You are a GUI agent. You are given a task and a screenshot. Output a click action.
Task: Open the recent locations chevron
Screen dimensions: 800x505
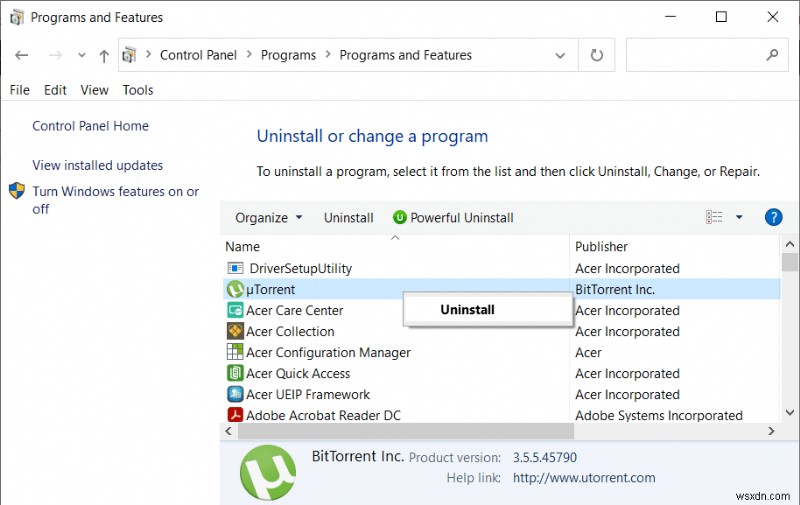[x=82, y=55]
